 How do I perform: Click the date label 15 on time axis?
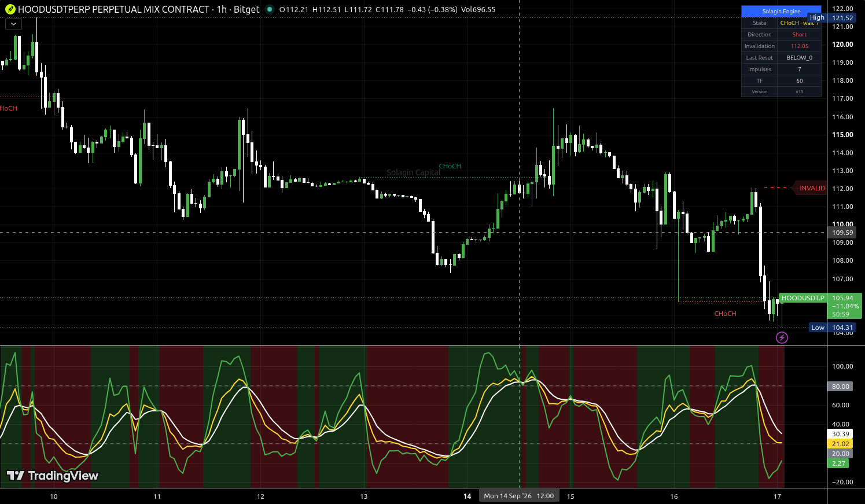point(570,496)
